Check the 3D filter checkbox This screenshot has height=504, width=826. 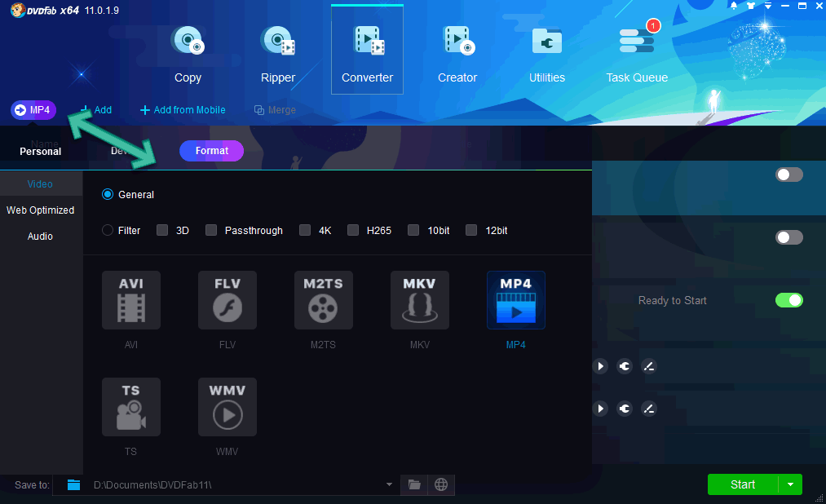162,230
